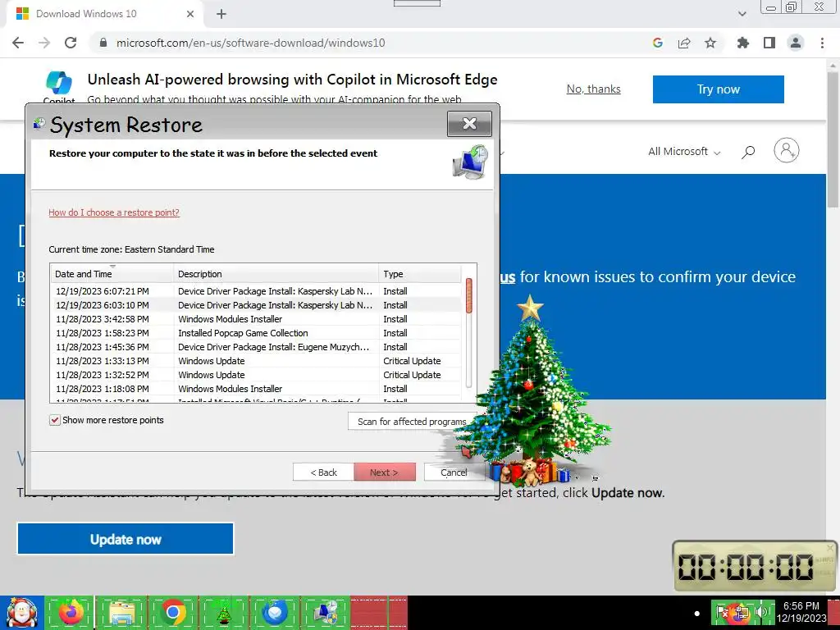Select the Eugene Muzych driver restore point
The height and width of the screenshot is (630, 840).
[256, 347]
